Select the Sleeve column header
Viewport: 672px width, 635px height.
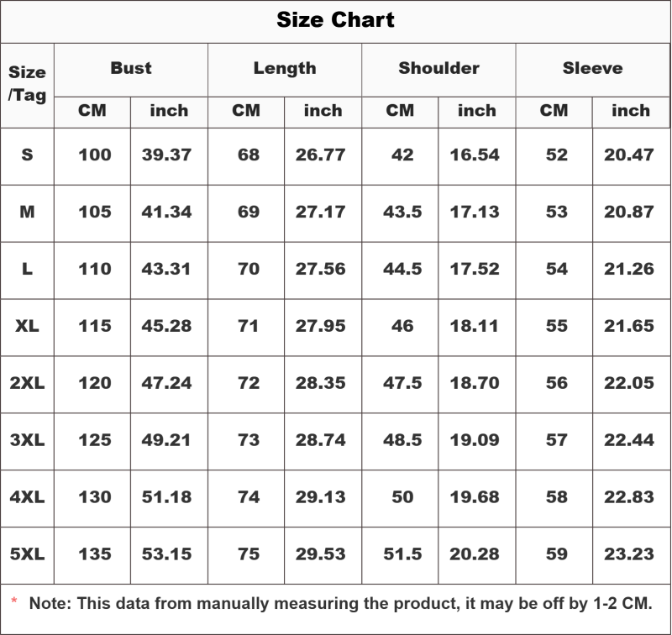pyautogui.click(x=593, y=68)
